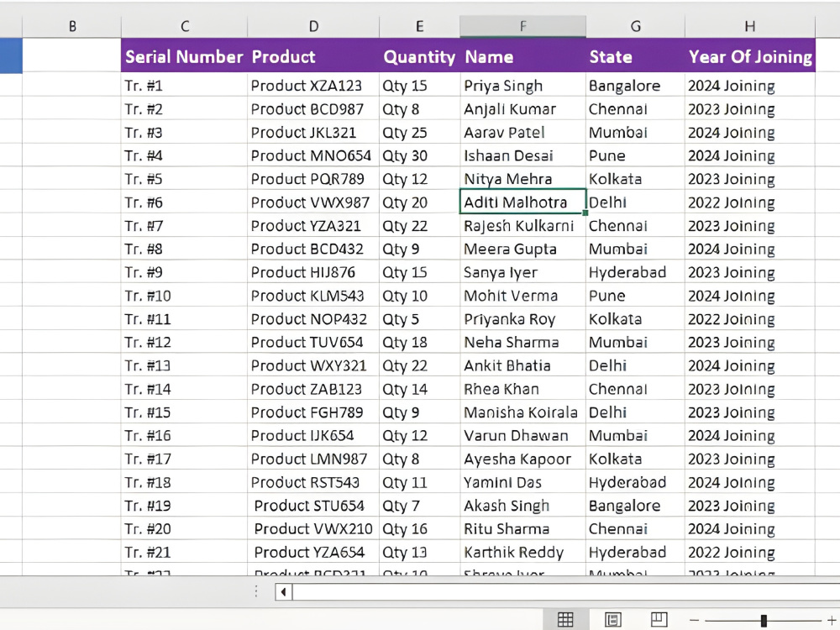
Task: Select the cell Priya Singh
Action: pos(522,85)
